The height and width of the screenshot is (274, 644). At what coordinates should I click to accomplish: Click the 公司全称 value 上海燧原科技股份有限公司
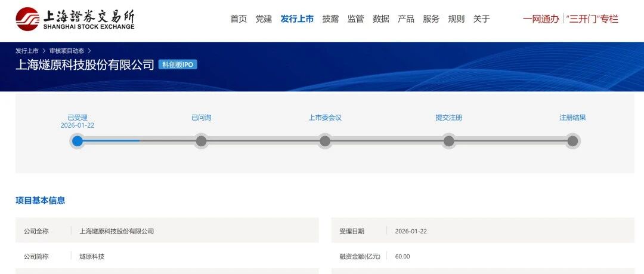pyautogui.click(x=117, y=231)
